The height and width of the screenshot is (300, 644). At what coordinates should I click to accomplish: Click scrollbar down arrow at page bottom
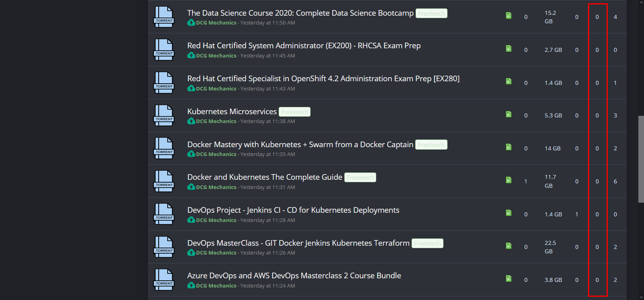click(641, 297)
